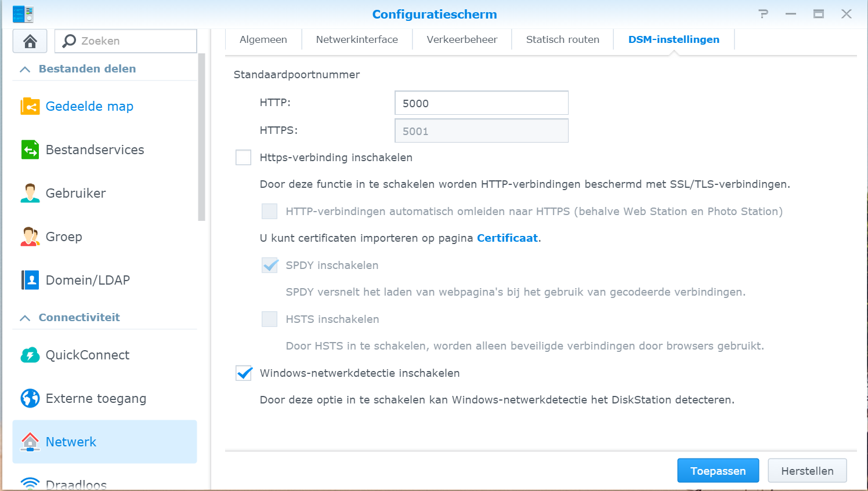
Task: Toggle the HSTS inschakelen checkbox
Action: [270, 319]
